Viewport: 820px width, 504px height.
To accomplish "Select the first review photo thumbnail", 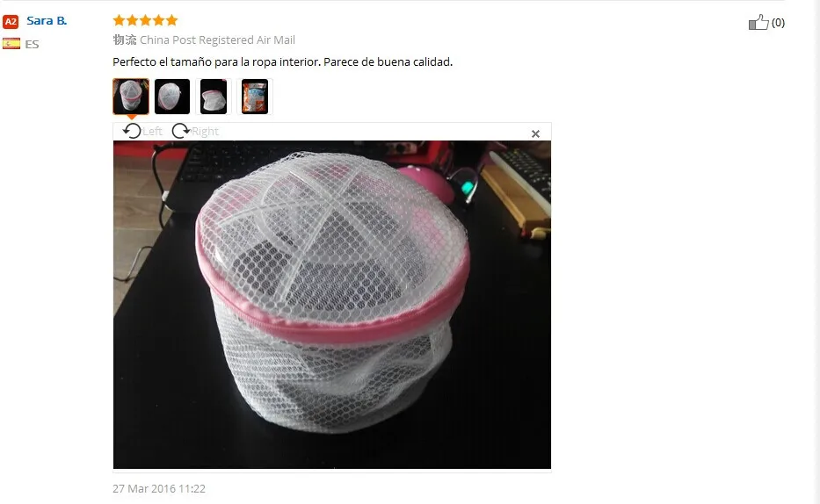I will (131, 96).
